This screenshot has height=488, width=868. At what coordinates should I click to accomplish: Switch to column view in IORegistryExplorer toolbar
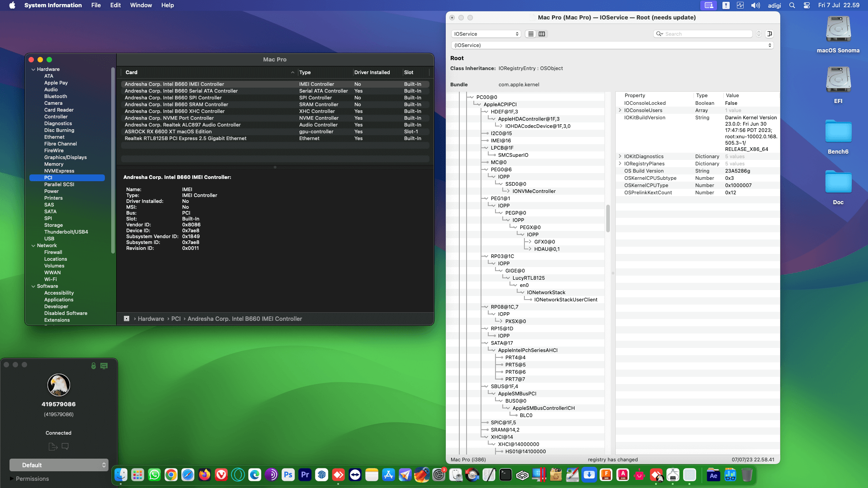[x=542, y=34]
